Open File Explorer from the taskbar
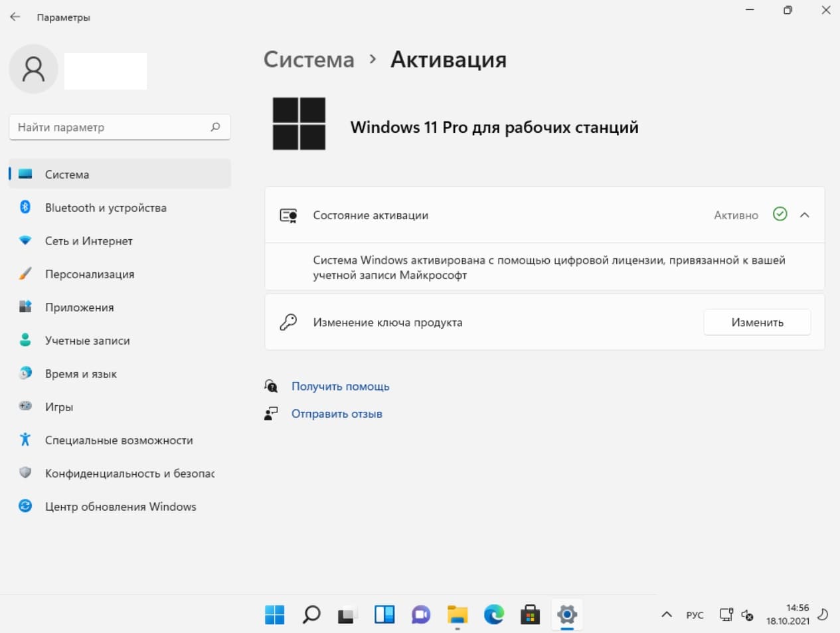 [x=458, y=614]
